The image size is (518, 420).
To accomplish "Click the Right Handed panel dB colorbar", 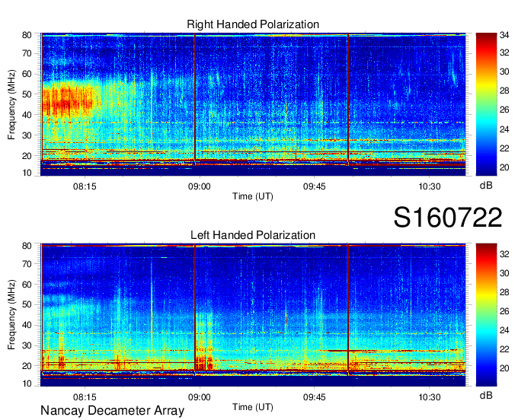I will tap(486, 104).
